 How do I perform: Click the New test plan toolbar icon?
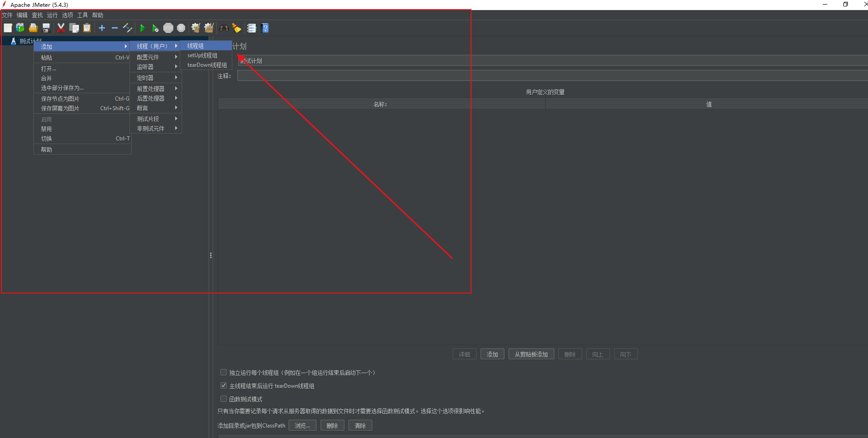(x=8, y=28)
